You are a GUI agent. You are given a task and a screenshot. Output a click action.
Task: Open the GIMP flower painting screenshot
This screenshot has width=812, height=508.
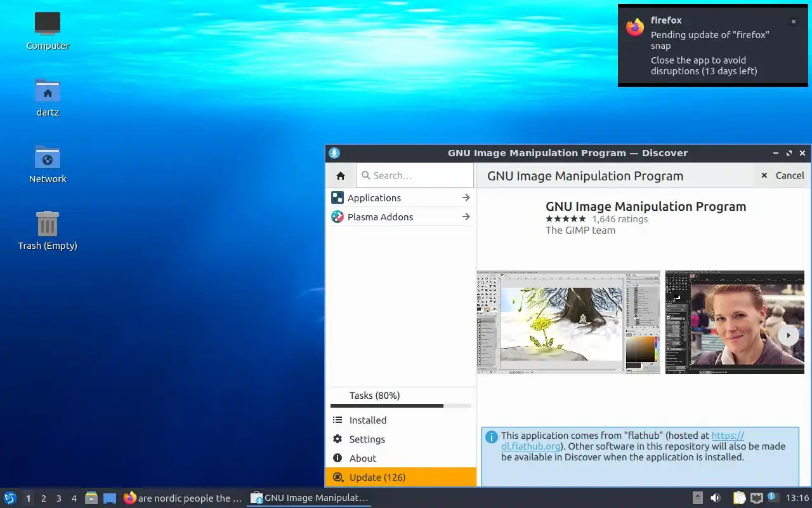coord(568,323)
